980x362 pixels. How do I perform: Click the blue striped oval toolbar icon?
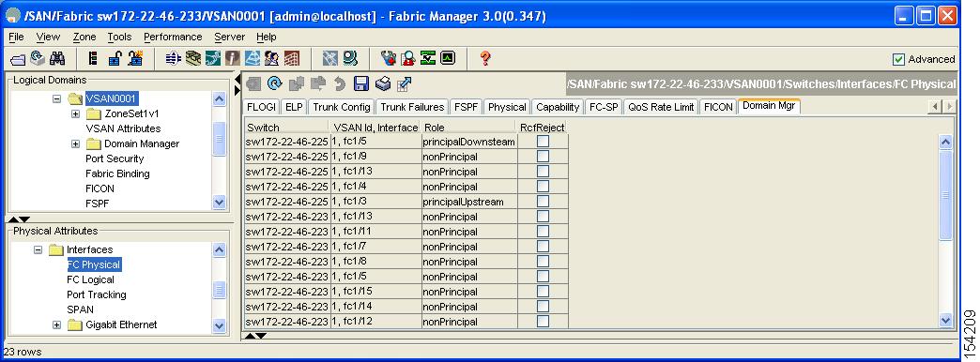[173, 59]
